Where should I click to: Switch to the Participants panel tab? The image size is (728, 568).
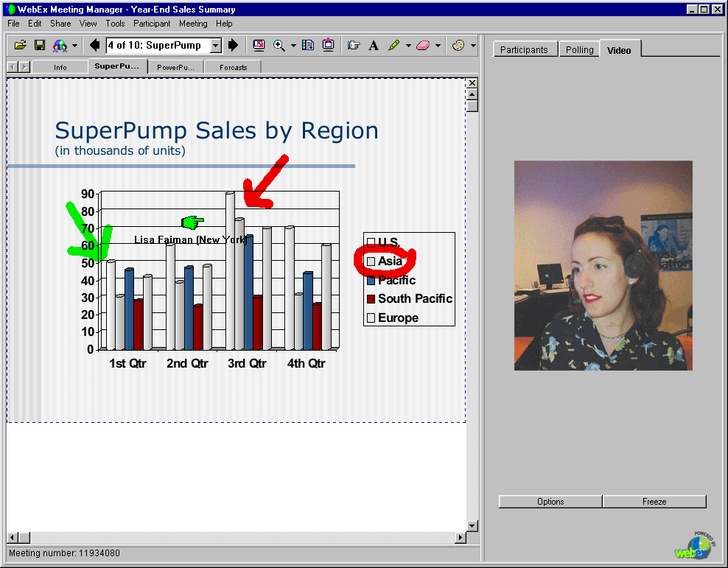(524, 49)
